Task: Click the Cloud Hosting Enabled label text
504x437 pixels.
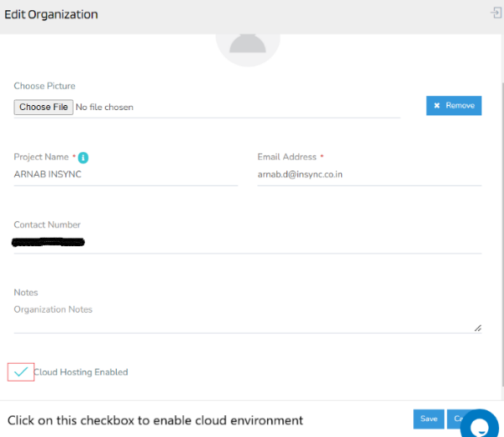Action: (81, 372)
